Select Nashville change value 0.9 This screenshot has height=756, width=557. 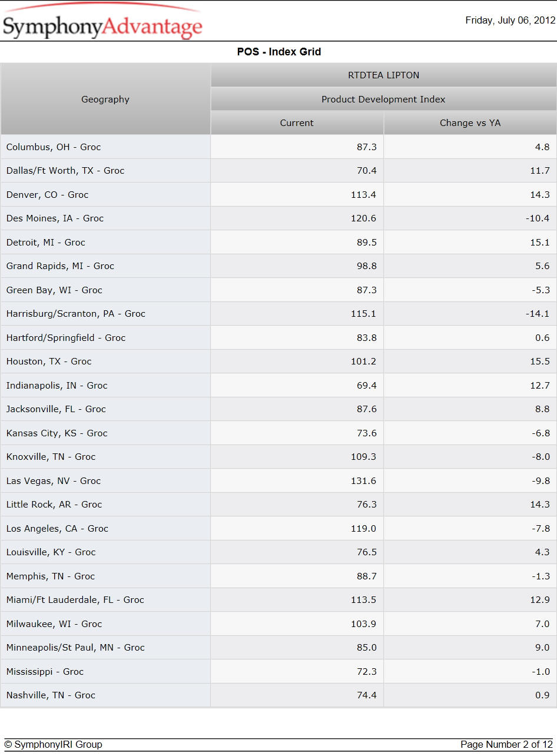click(x=542, y=695)
